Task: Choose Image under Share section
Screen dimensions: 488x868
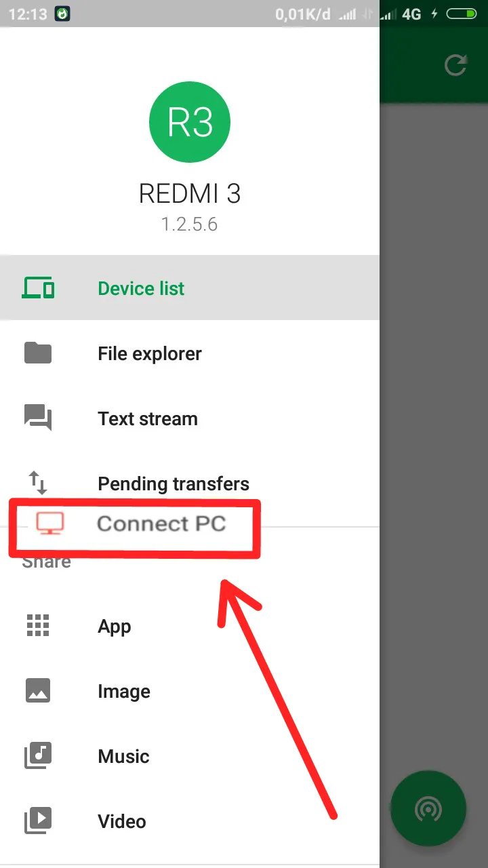Action: pos(190,691)
